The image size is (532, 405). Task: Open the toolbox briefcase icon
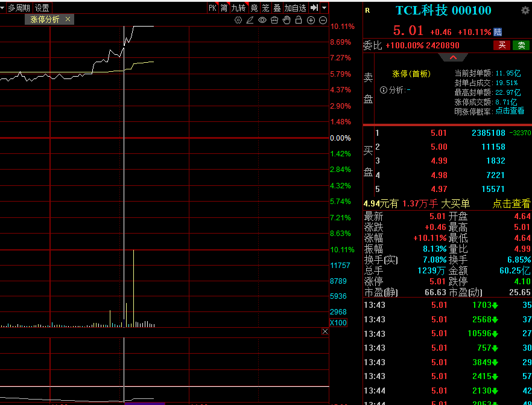274,20
